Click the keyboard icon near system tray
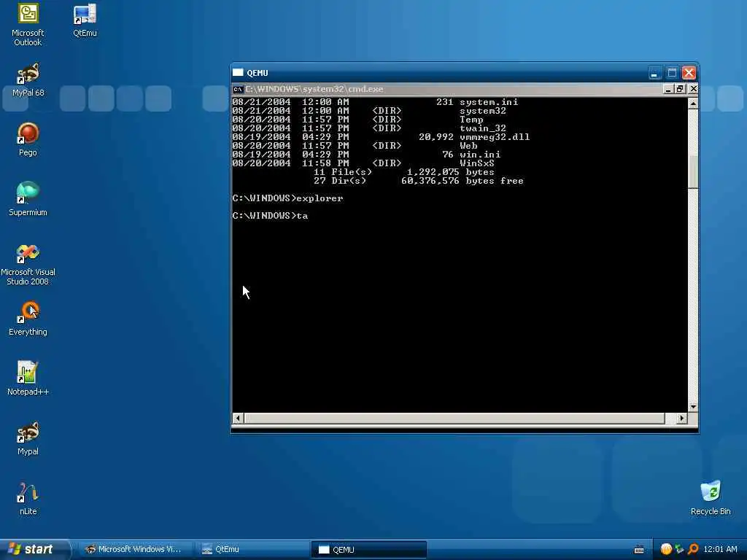747x560 pixels. [x=639, y=550]
